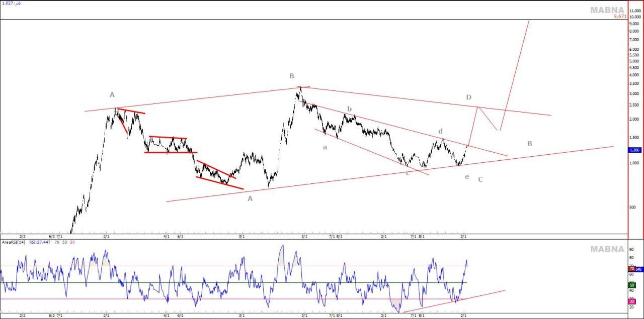Click the symbol price text in top-left corner

[11, 3]
